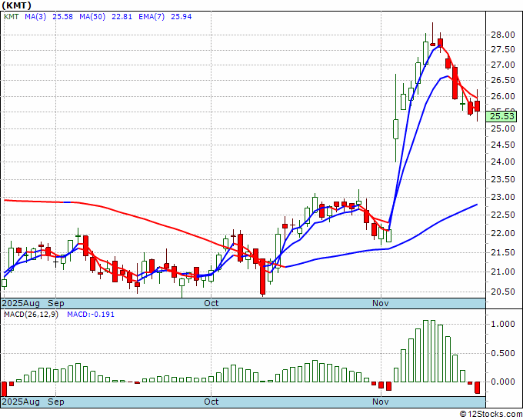Click the 28.00 price axis label
523x420 pixels.
[503, 35]
